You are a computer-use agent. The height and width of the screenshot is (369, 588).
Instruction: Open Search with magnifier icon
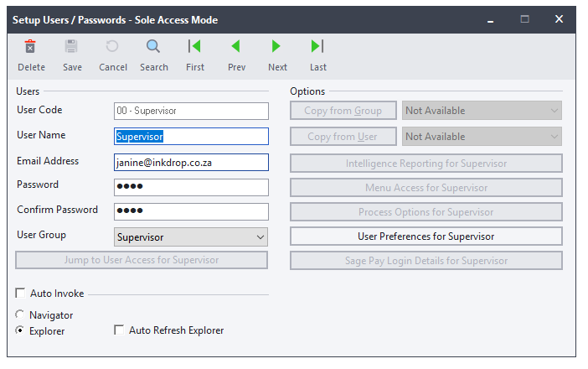click(153, 47)
